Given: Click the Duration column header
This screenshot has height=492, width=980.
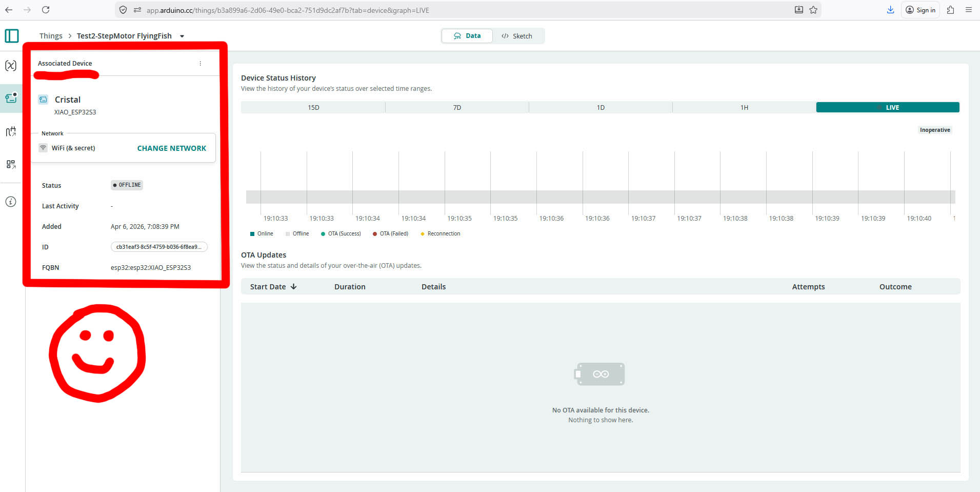Looking at the screenshot, I should [x=350, y=287].
